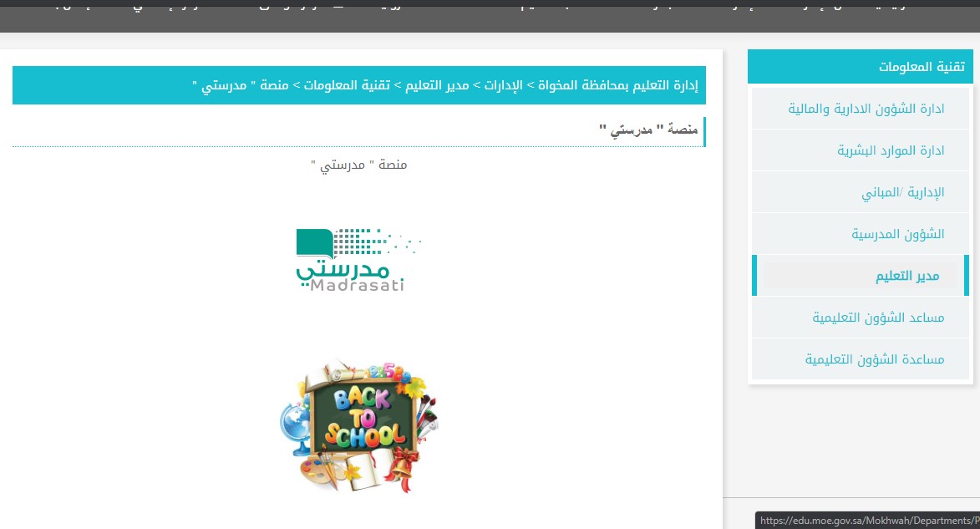
Task: Select ادارة الموارد البشرية sidebar item
Action: pyautogui.click(x=861, y=150)
